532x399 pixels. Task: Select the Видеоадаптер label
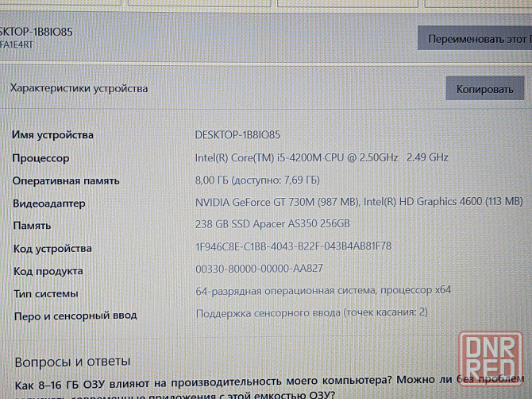[49, 203]
